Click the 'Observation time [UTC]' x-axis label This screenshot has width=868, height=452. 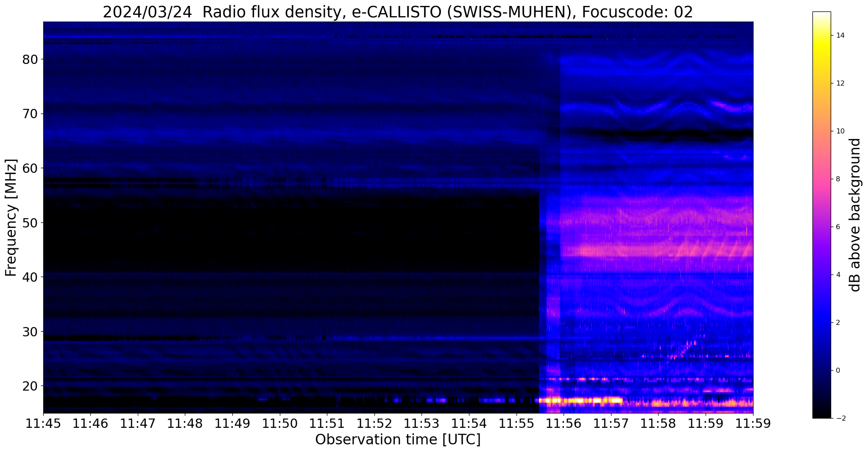pyautogui.click(x=398, y=440)
